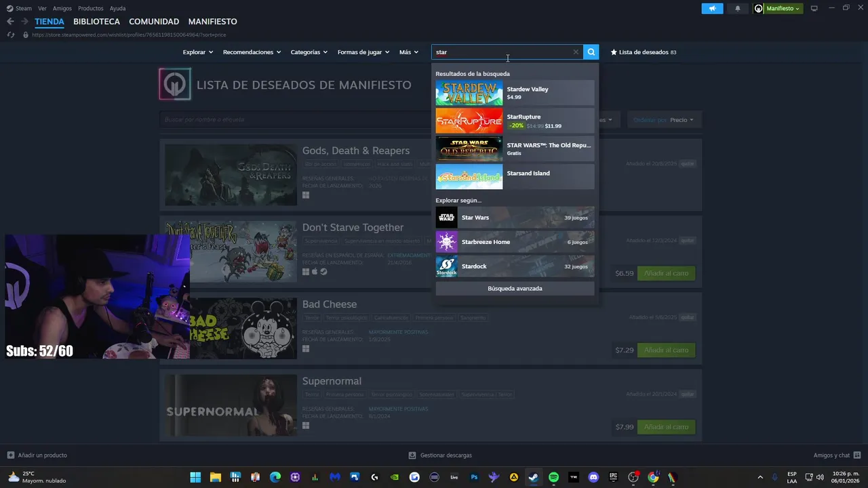868x488 pixels.
Task: Select Starsand Island search result
Action: tap(515, 177)
